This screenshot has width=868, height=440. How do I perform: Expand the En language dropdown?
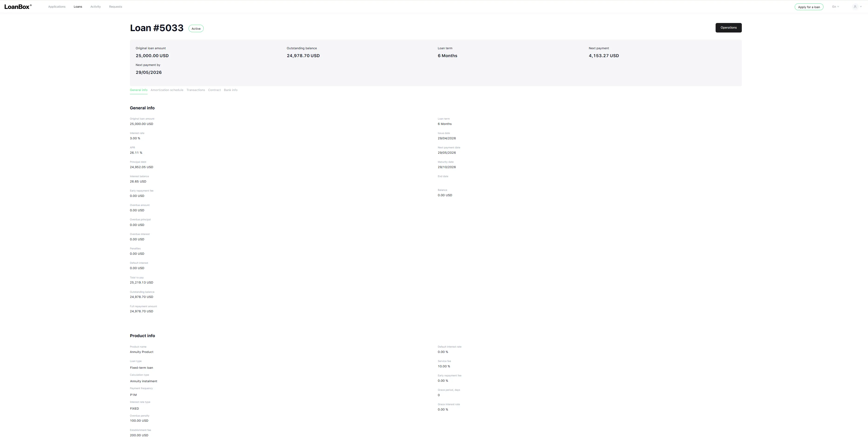coord(835,7)
